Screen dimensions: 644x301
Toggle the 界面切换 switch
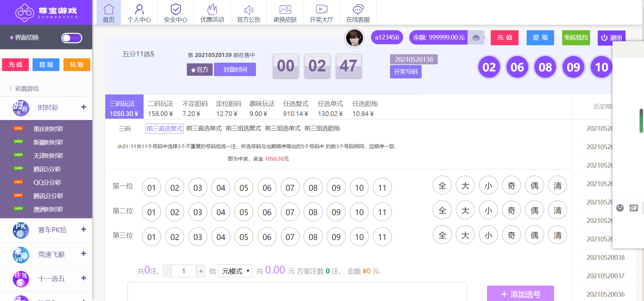pos(72,38)
